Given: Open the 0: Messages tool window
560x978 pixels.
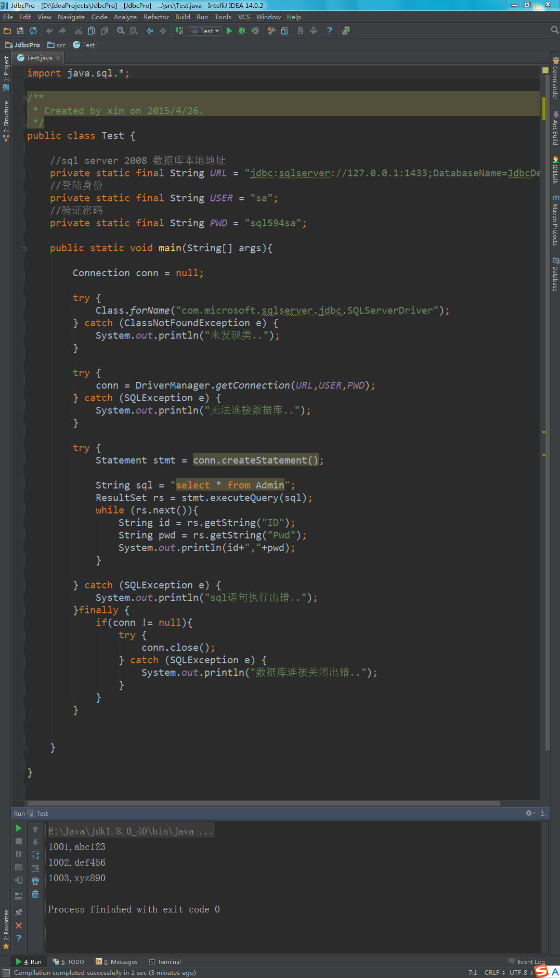Looking at the screenshot, I should (x=117, y=962).
